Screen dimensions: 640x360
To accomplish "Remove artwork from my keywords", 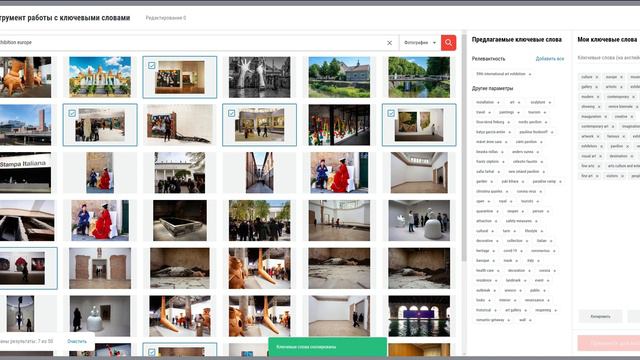I will (x=598, y=136).
